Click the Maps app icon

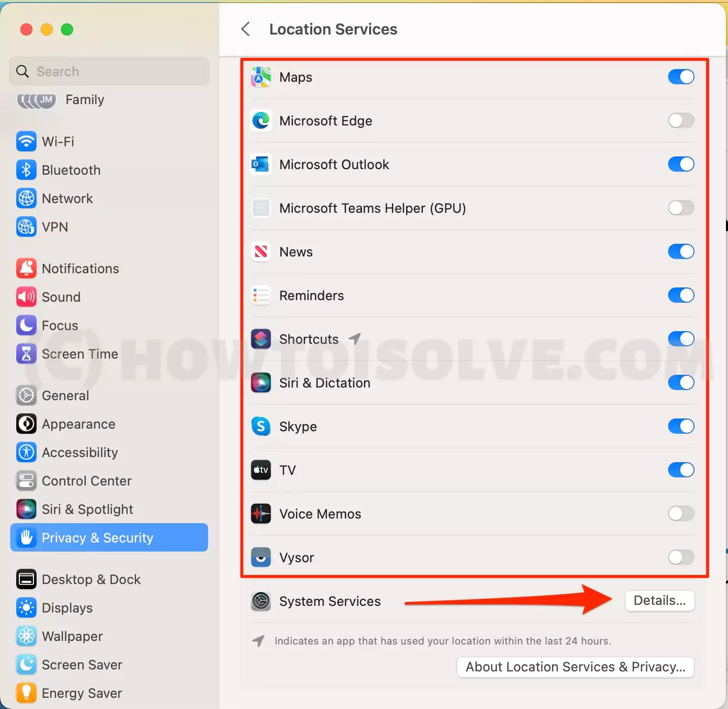point(261,77)
